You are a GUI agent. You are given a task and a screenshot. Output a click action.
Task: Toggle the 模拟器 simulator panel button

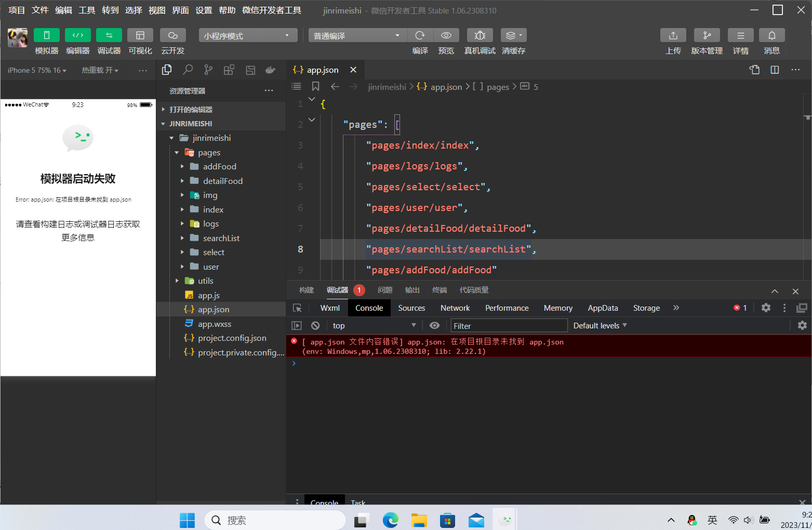[47, 35]
